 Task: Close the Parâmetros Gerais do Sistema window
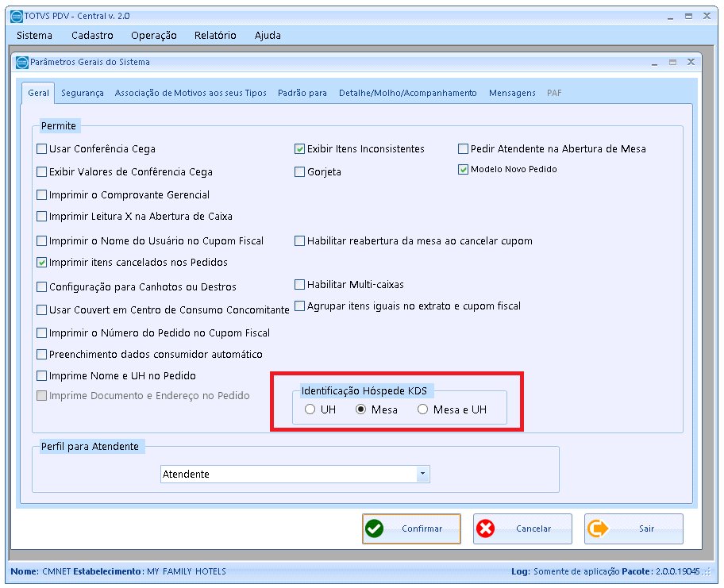pyautogui.click(x=691, y=62)
